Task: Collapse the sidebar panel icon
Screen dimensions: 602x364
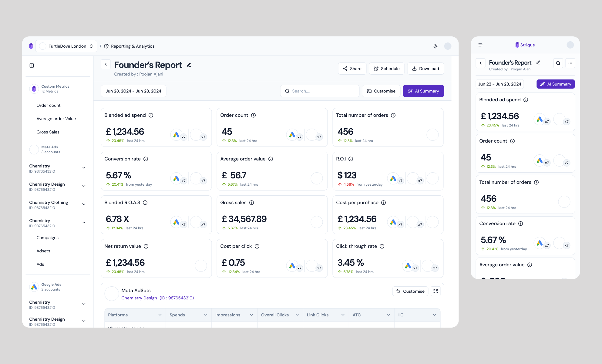Action: (x=32, y=66)
